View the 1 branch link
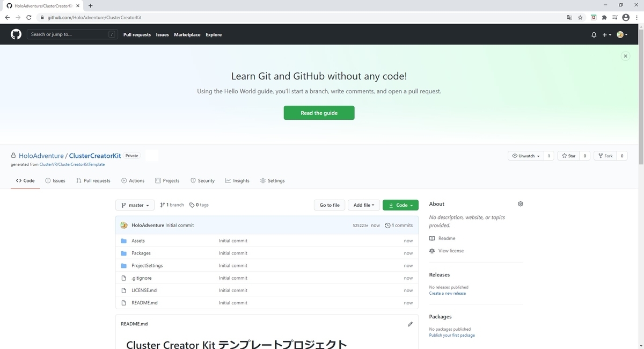The image size is (644, 349). click(x=172, y=205)
